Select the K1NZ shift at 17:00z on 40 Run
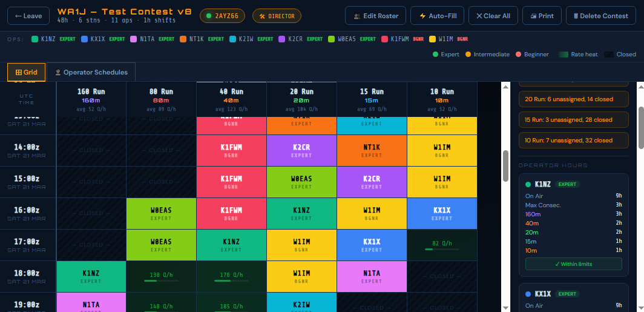The image size is (644, 312). click(232, 245)
